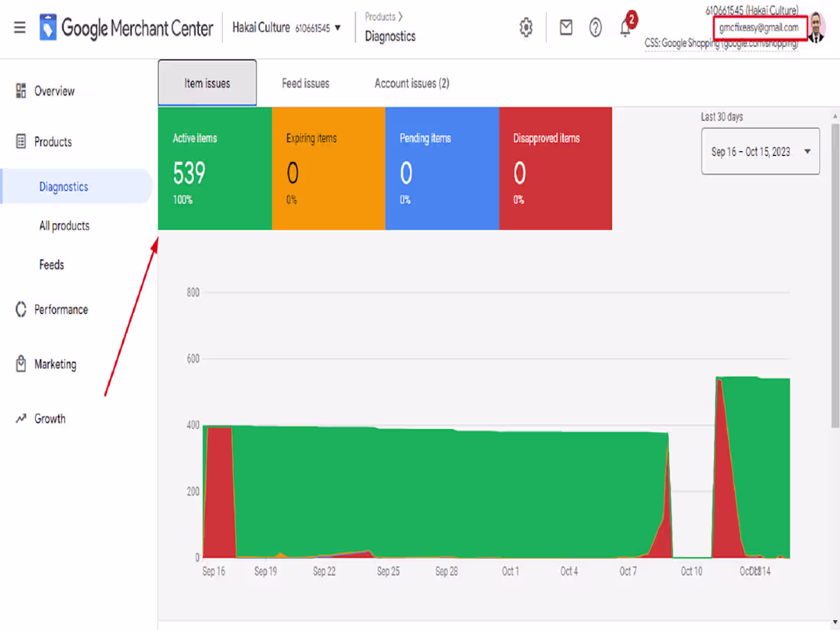
Task: Open the Products breadcrumb link
Action: pyautogui.click(x=380, y=16)
